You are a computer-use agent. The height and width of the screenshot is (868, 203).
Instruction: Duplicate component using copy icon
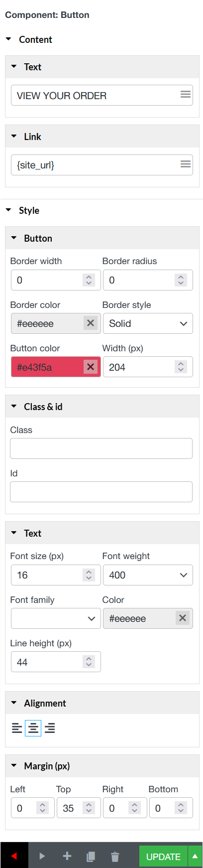point(91,857)
